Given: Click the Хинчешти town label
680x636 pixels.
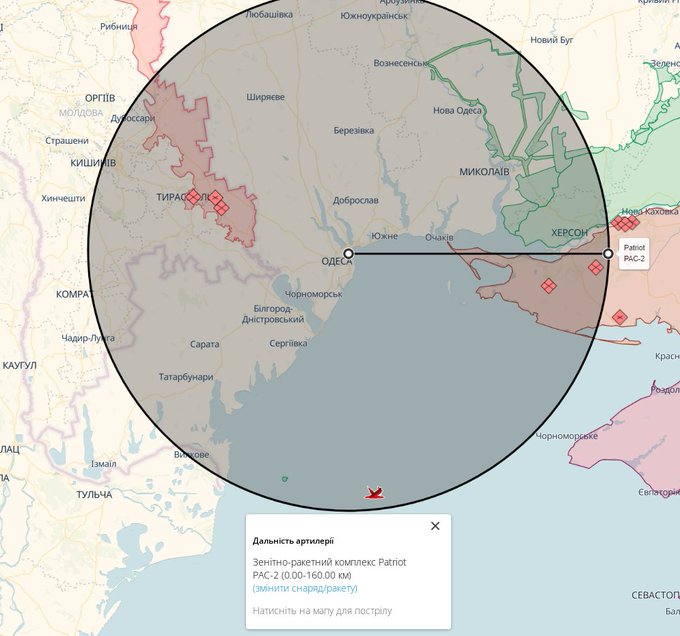Looking at the screenshot, I should [63, 199].
